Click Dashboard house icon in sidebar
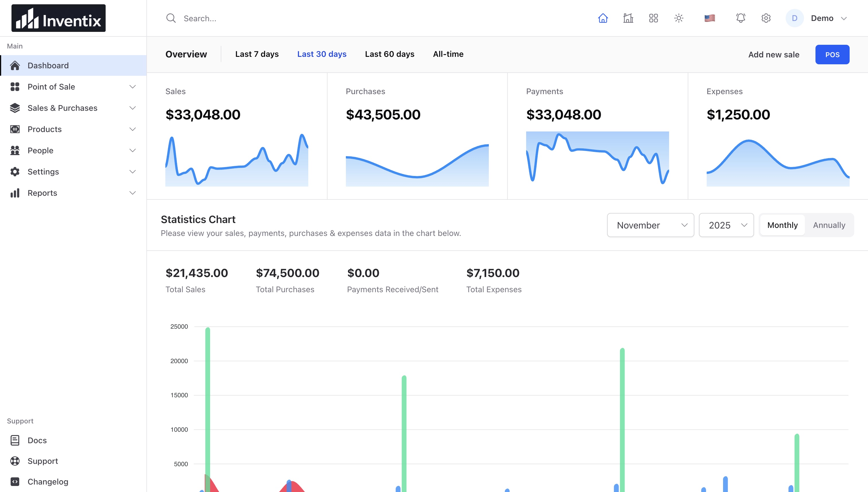The image size is (868, 492). (15, 65)
